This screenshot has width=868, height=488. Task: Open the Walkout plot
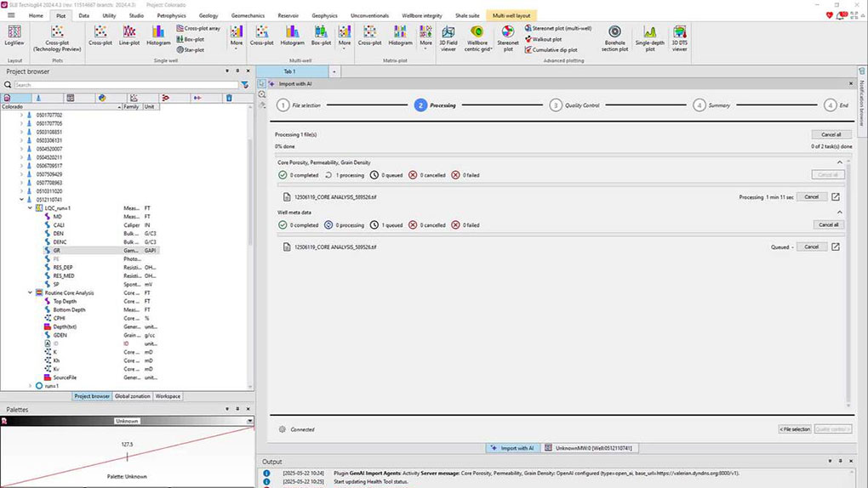(x=543, y=39)
